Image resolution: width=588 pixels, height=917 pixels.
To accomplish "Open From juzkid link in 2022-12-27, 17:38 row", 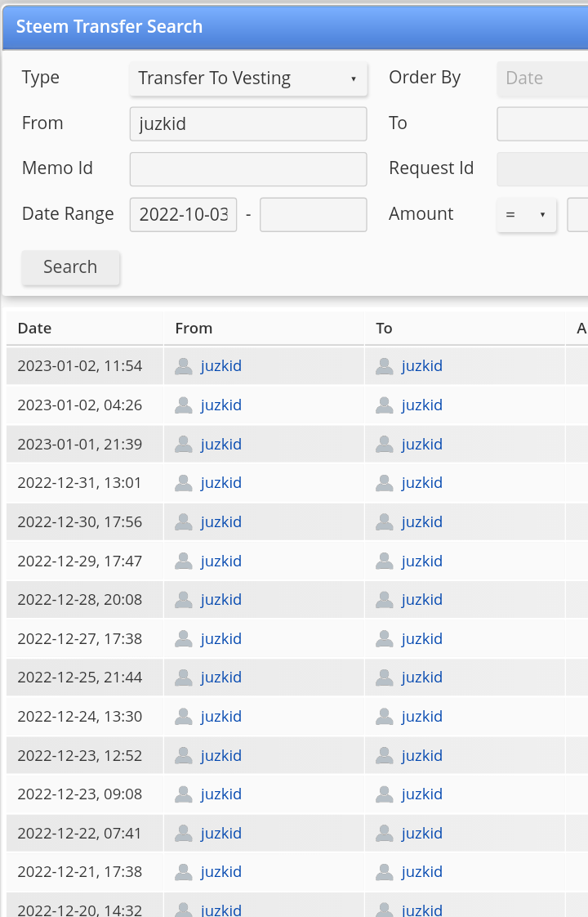I will click(221, 639).
